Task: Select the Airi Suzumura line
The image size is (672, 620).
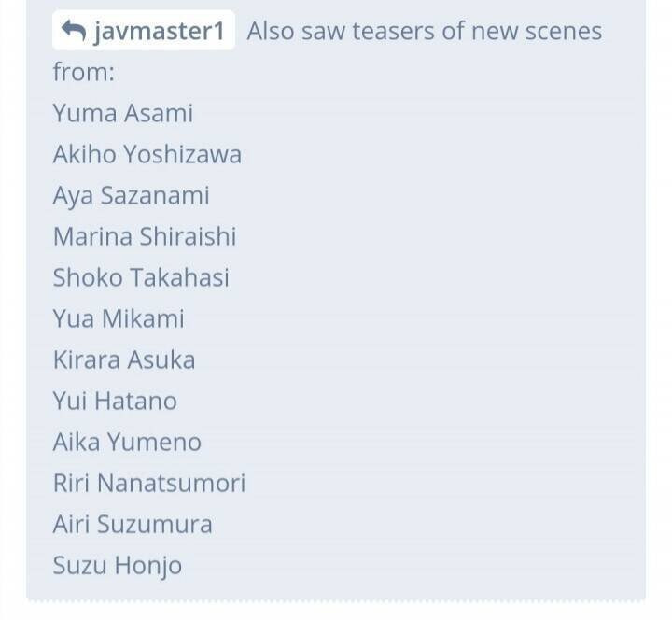Action: (133, 525)
